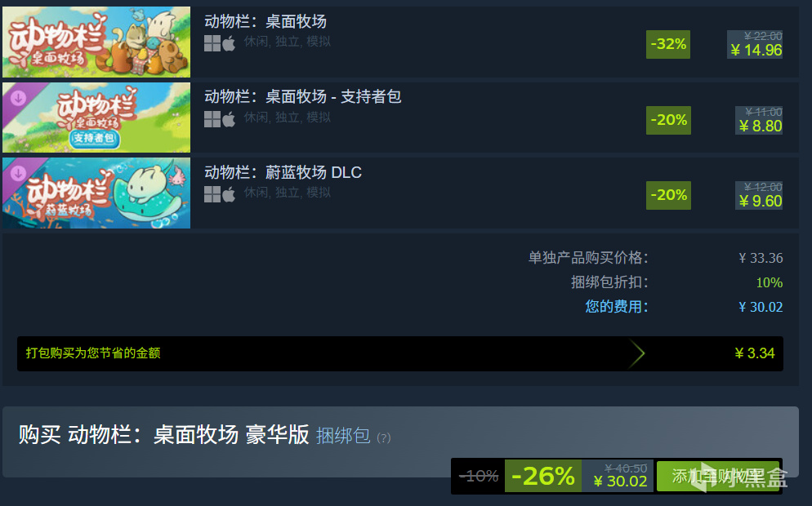Click Windows icon on 桌面牧场 base game row
This screenshot has height=506, width=812.
coord(212,43)
